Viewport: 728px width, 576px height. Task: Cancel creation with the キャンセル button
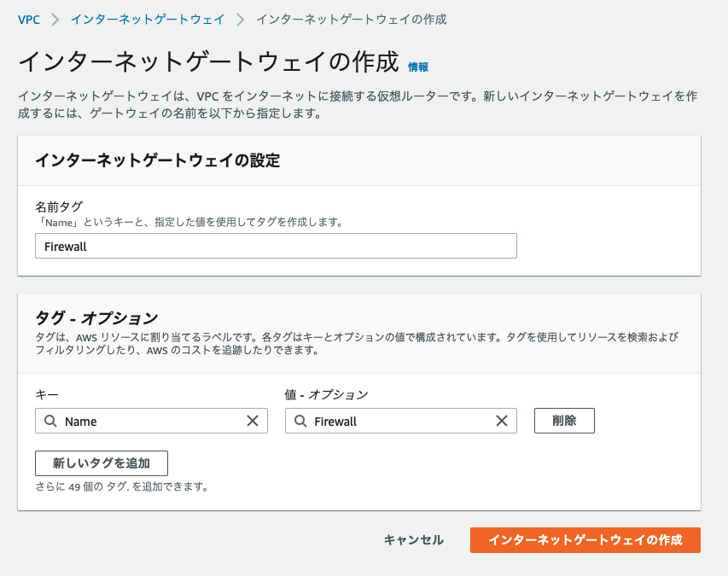(x=413, y=540)
